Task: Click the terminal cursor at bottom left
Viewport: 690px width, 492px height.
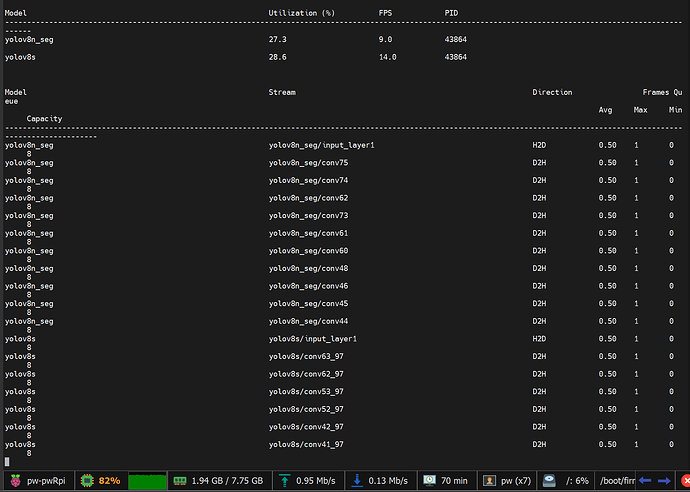Action: pyautogui.click(x=7, y=461)
